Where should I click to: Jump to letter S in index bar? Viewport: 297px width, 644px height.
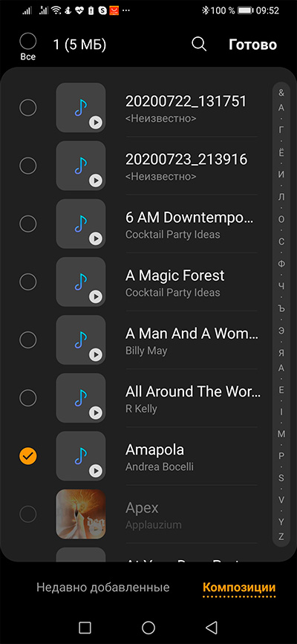pos(281,478)
